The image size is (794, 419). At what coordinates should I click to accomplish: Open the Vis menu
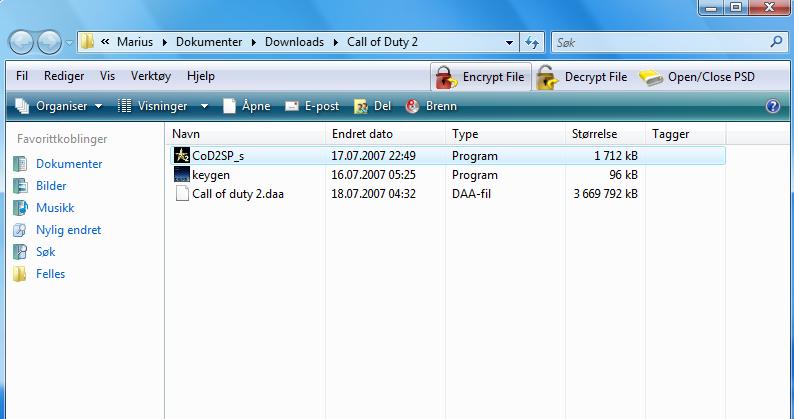pyautogui.click(x=107, y=76)
